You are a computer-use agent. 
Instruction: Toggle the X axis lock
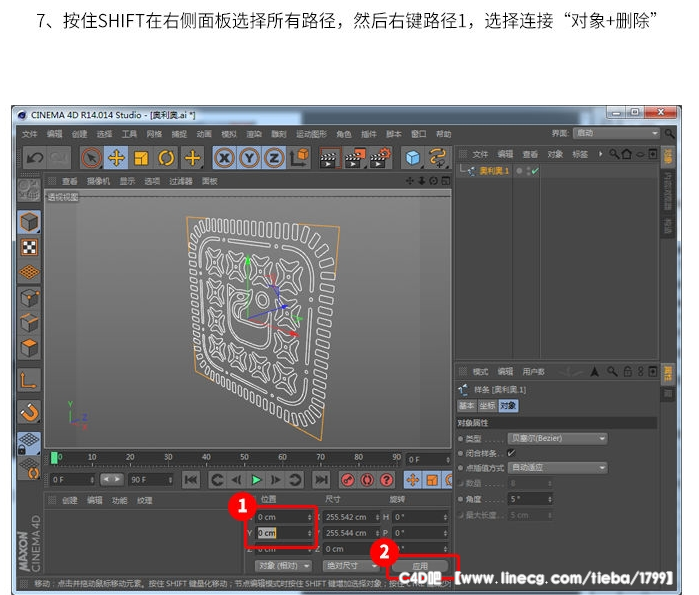pyautogui.click(x=224, y=158)
